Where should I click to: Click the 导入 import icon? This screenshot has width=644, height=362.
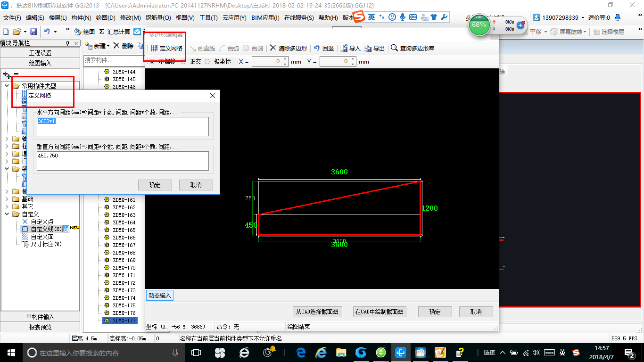(x=344, y=48)
